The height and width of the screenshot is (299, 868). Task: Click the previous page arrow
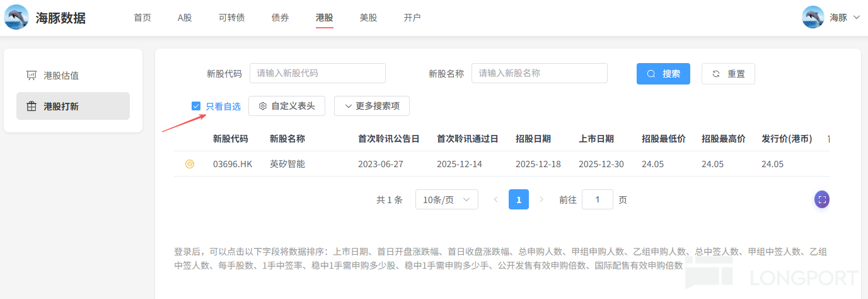point(496,199)
